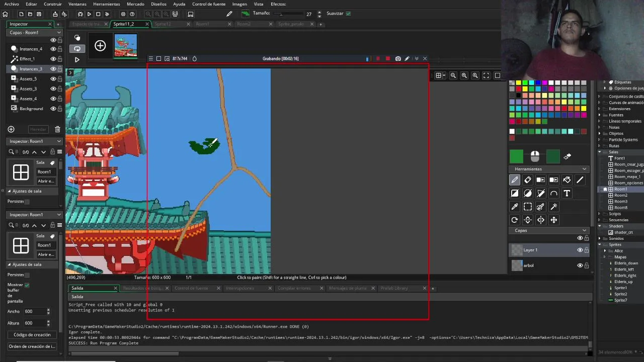Collapse the Herramientas panel
The image size is (644, 362).
(x=584, y=169)
